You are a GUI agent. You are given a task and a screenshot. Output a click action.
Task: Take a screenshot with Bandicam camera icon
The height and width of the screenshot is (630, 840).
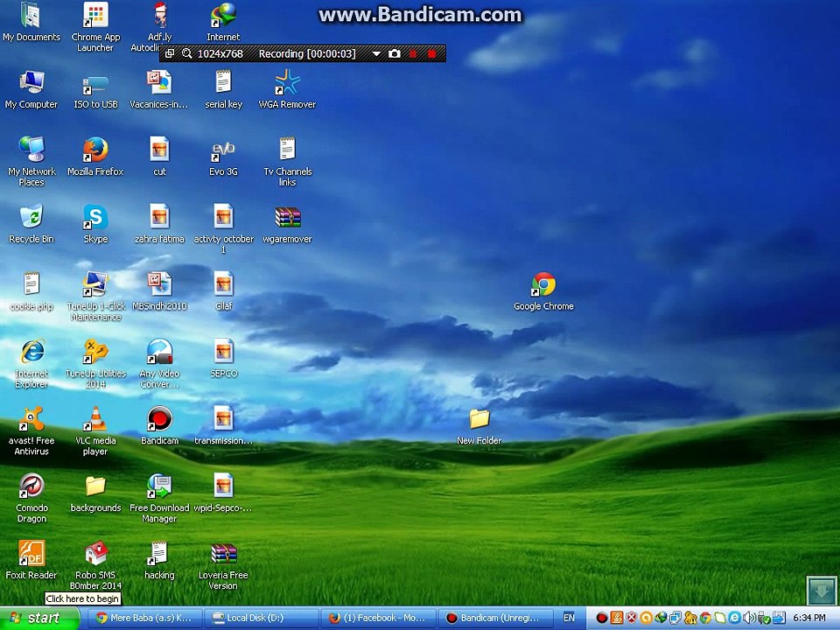(395, 53)
